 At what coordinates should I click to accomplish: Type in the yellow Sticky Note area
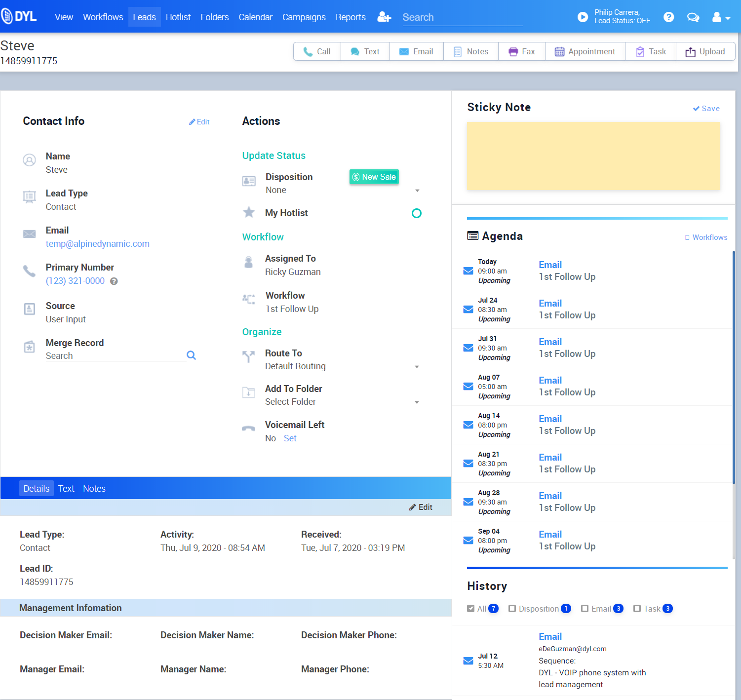(x=593, y=156)
